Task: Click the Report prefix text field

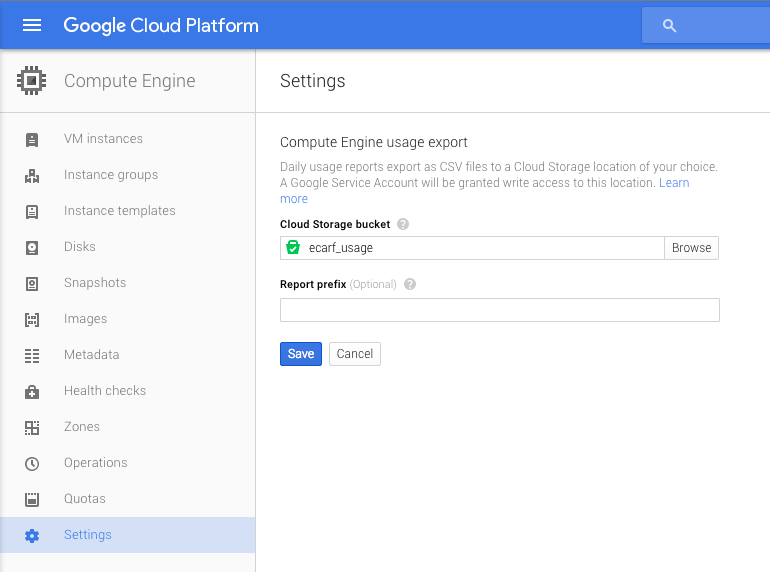Action: pos(499,310)
